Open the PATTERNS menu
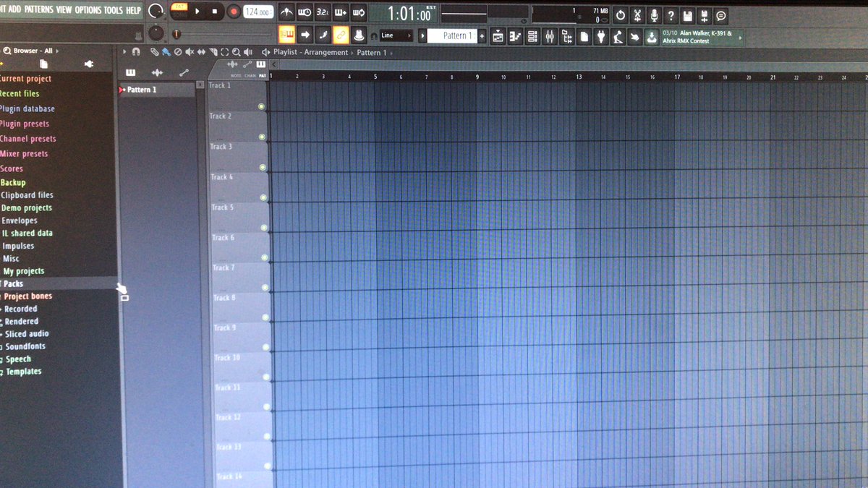 click(39, 10)
